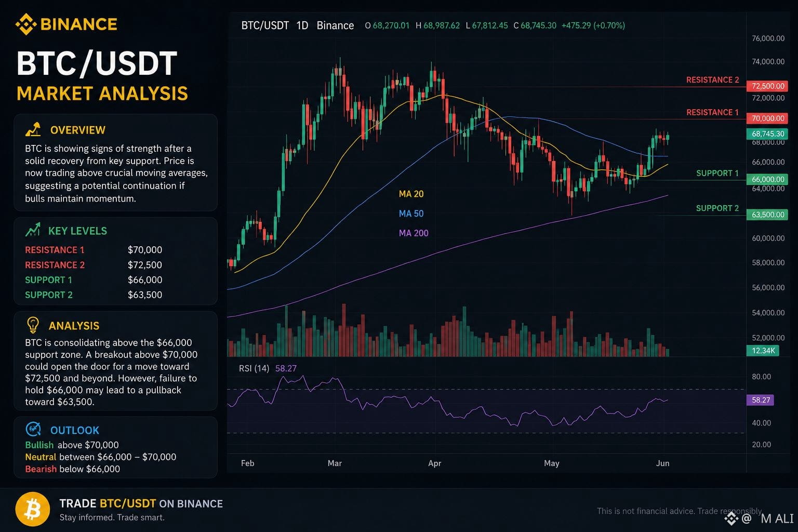Select SUPPORT 1 in the Key Levels list

(x=48, y=280)
